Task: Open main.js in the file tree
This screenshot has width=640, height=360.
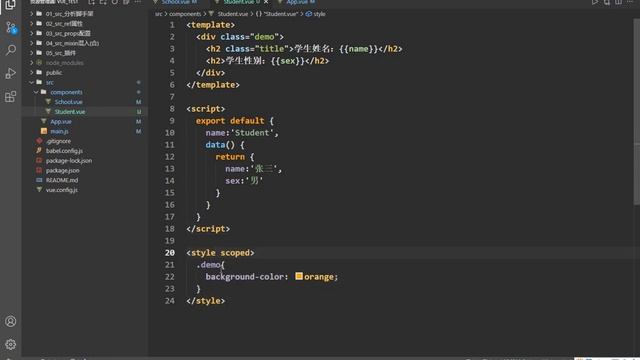Action: click(59, 131)
